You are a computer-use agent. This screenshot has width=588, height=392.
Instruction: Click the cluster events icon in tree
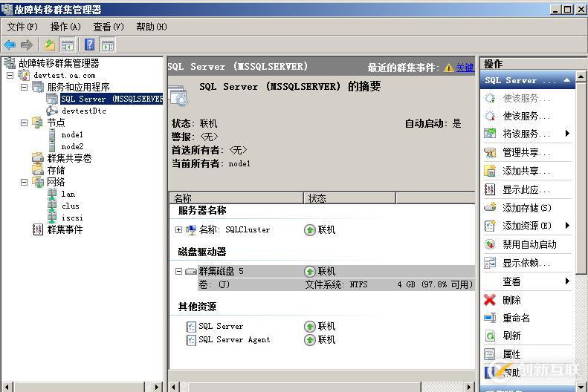click(38, 229)
